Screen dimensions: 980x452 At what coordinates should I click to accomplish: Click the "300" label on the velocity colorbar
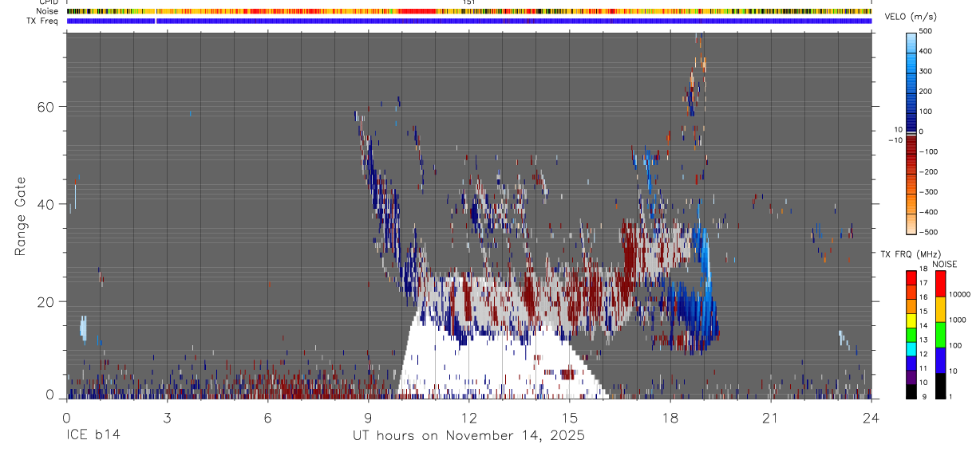click(927, 71)
